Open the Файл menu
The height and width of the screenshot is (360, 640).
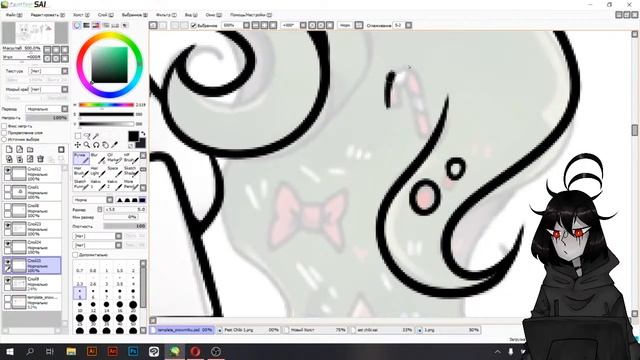[14, 15]
